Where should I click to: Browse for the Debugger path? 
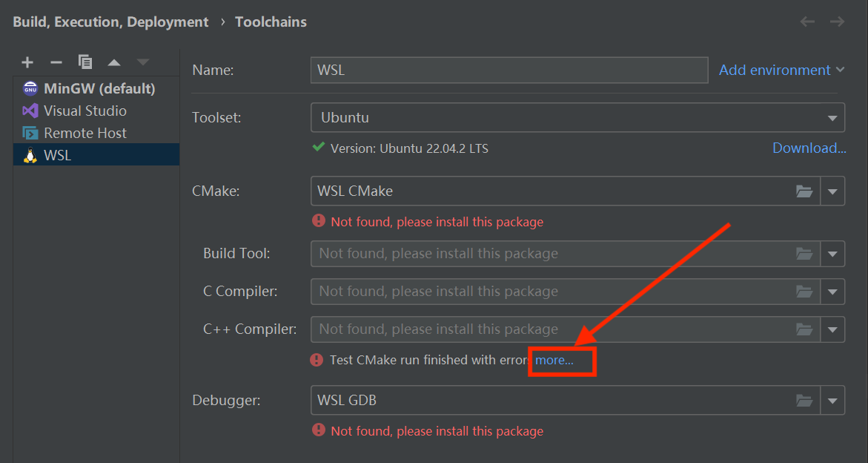(804, 400)
